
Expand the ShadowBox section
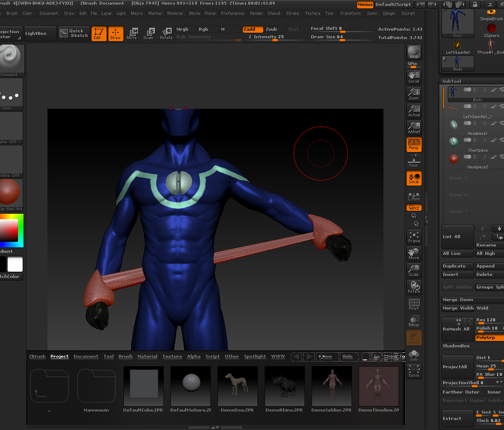click(456, 346)
